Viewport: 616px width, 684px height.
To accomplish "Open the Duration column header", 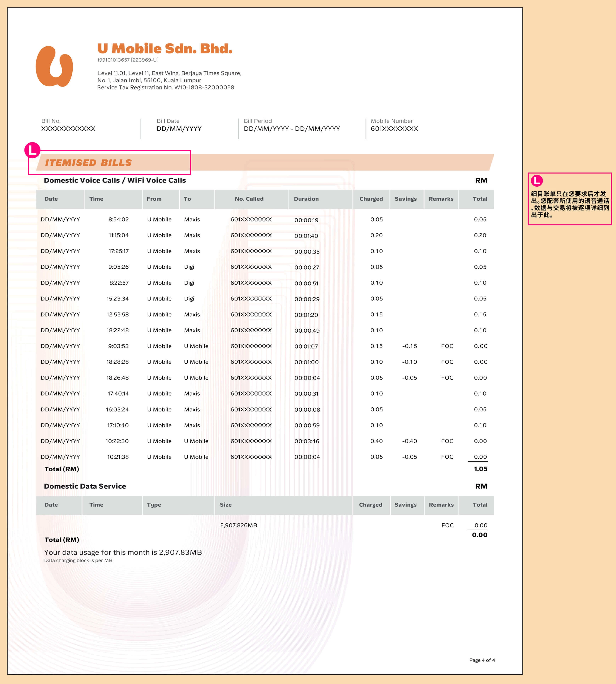I will tap(306, 199).
